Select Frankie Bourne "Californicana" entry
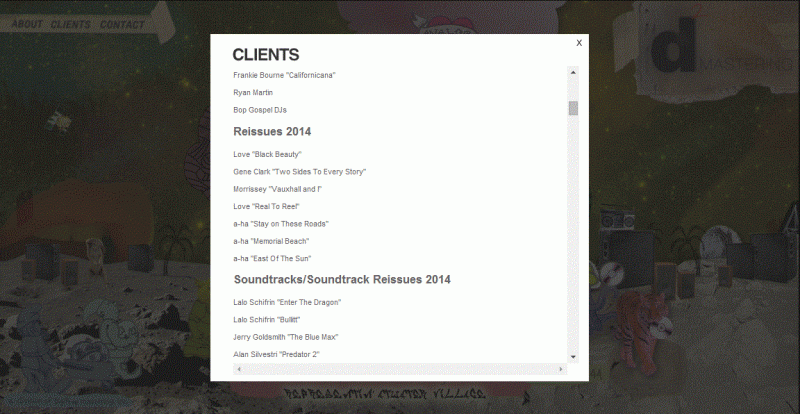Screen dimensions: 800x414 coord(284,75)
